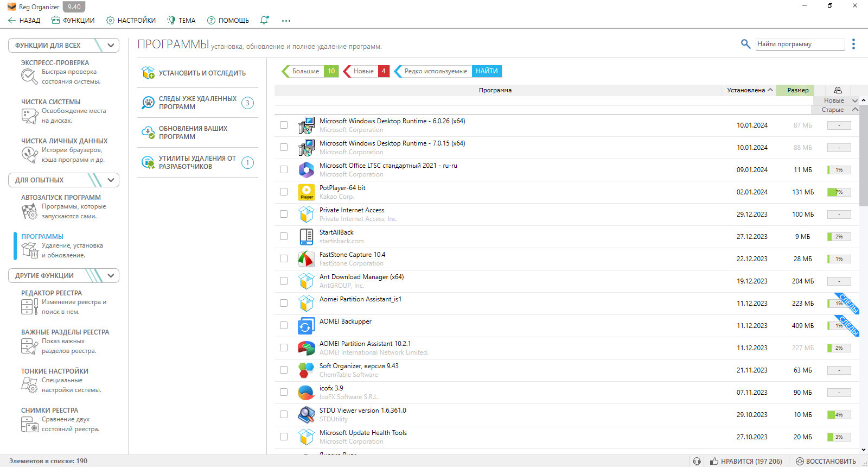Viewport: 868px width, 467px height.
Task: Open the three-dots overflow menu in the top toolbar
Action: (286, 21)
